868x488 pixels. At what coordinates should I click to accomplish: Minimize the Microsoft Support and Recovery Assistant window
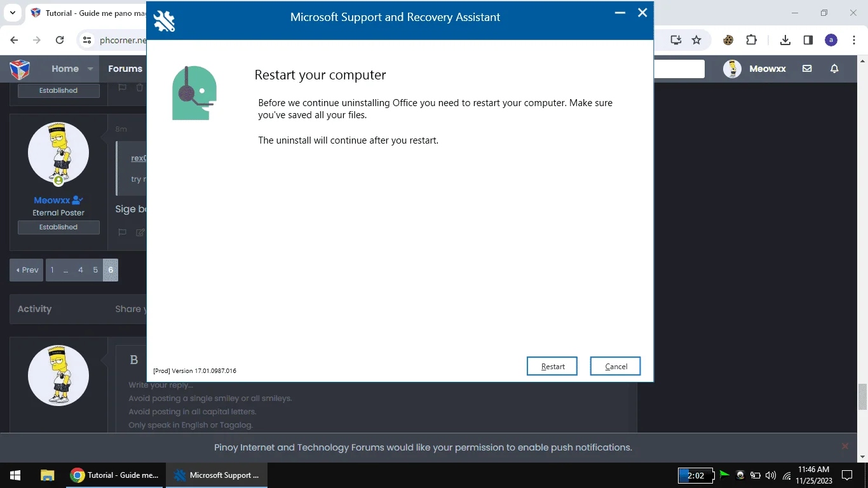(x=620, y=13)
